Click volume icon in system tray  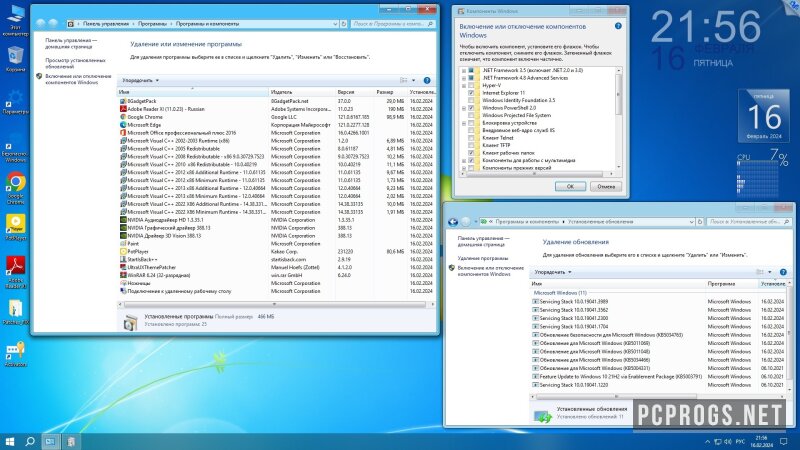click(728, 441)
